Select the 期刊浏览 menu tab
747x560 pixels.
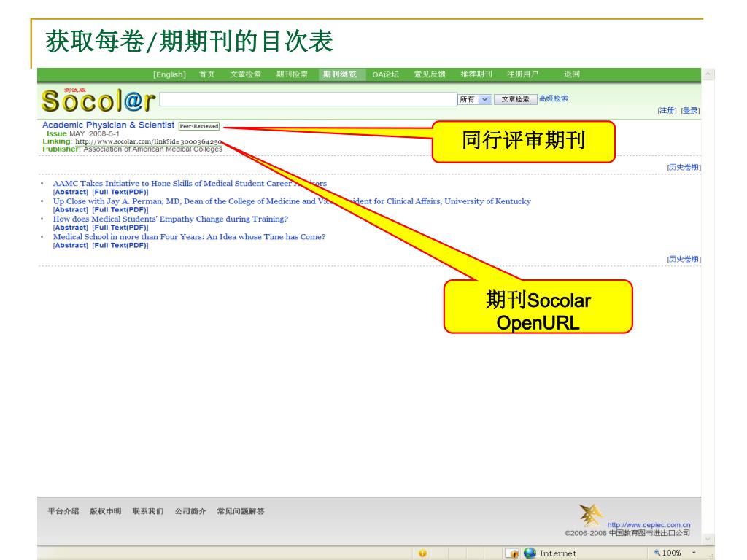tap(340, 74)
